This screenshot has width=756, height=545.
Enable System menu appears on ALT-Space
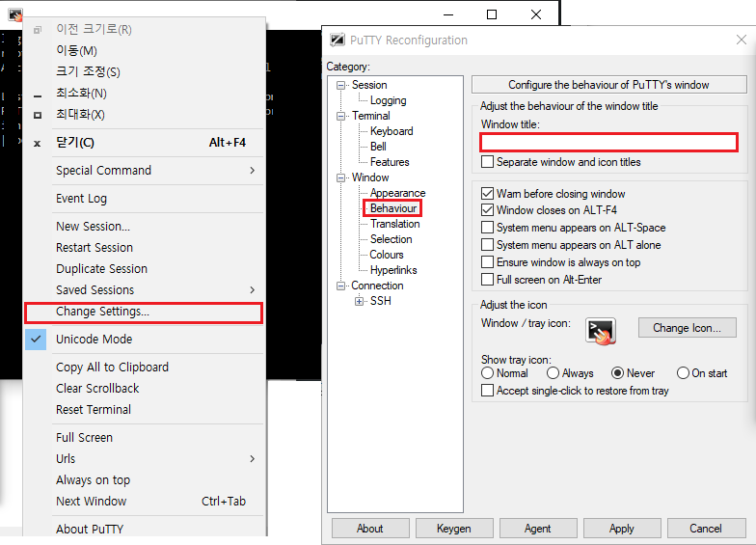click(x=488, y=228)
